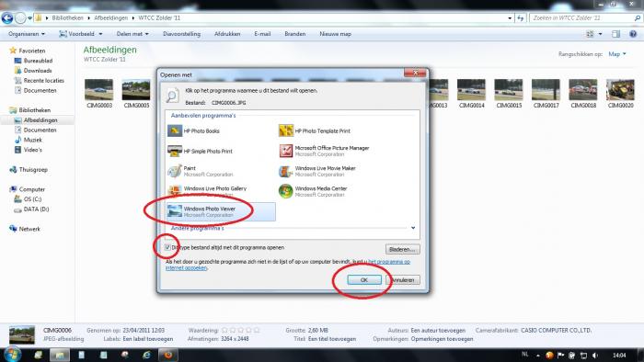Open the Rangschikken op Map dropdown
Viewport: 644px width, 362px height.
[x=617, y=54]
